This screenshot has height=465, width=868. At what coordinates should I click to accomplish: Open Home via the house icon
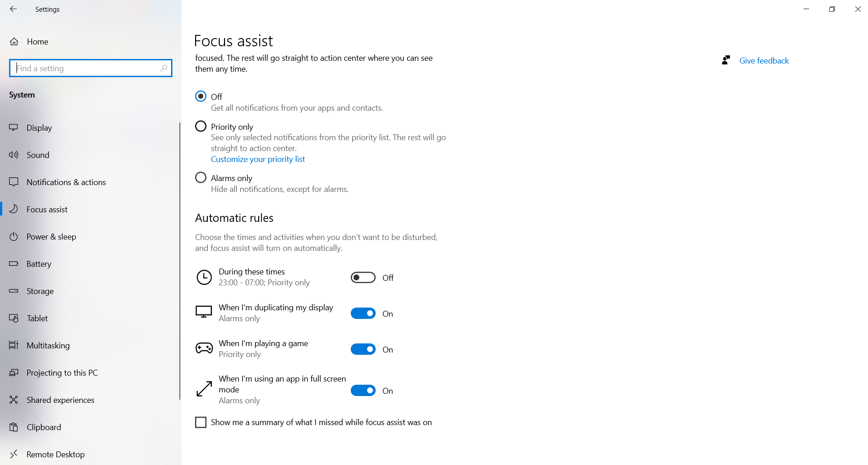14,42
